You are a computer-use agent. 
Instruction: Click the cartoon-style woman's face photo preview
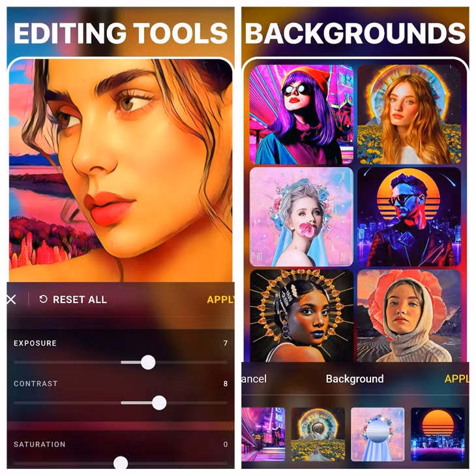(121, 171)
